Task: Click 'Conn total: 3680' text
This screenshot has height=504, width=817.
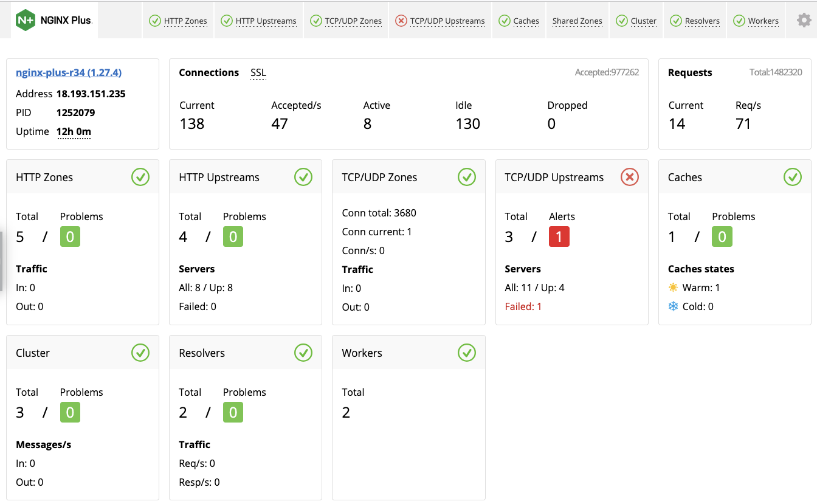Action: [x=379, y=213]
